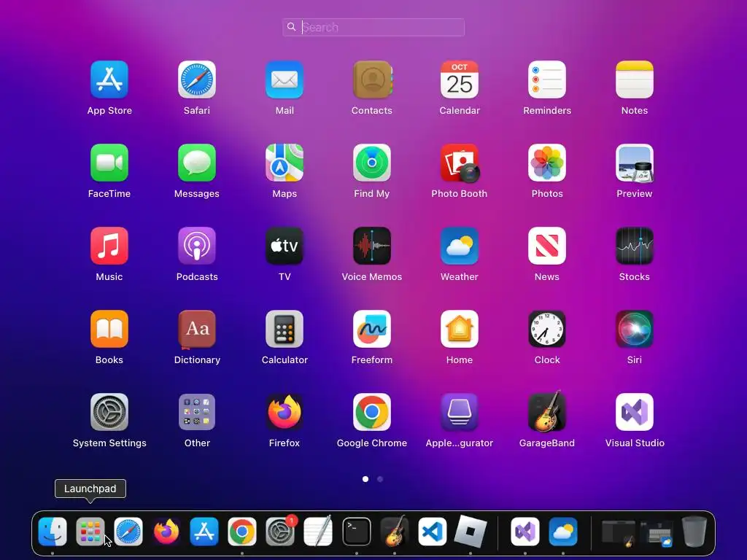Open System Settings from the Launchpad grid

(109, 412)
